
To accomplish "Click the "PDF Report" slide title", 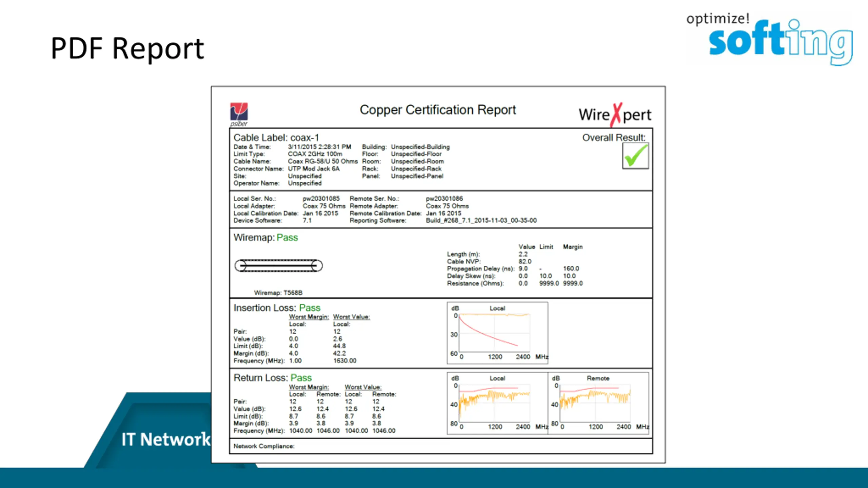I will (127, 49).
